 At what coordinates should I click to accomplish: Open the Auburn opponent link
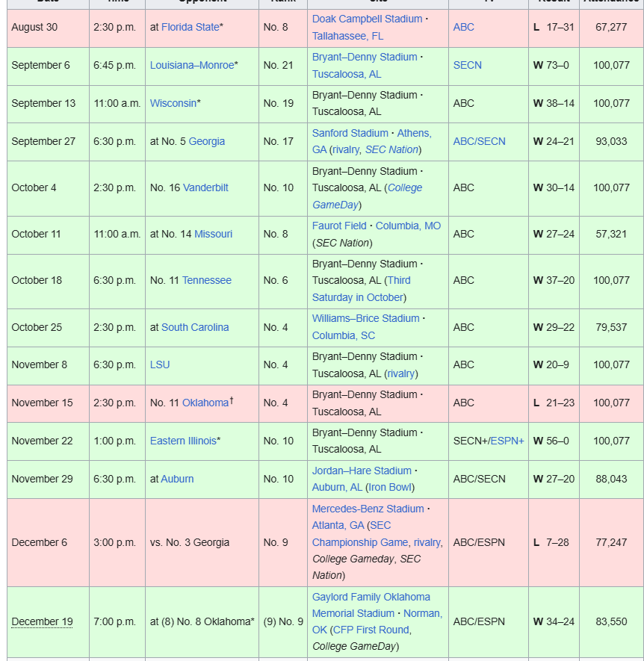click(x=177, y=479)
